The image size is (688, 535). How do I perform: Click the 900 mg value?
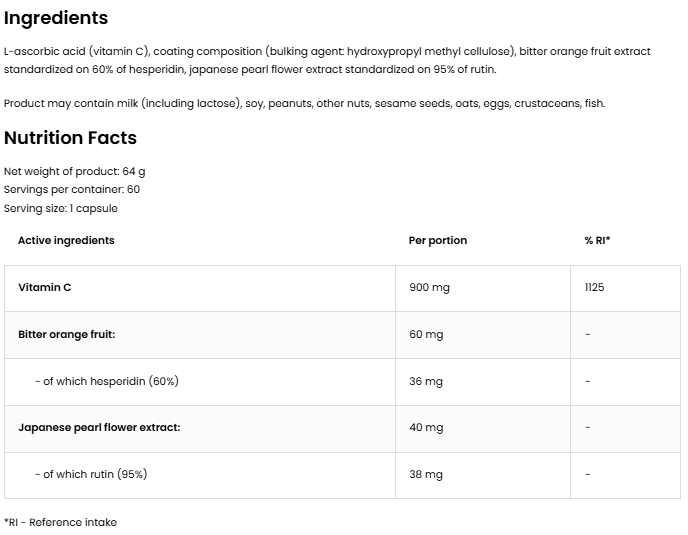point(429,288)
